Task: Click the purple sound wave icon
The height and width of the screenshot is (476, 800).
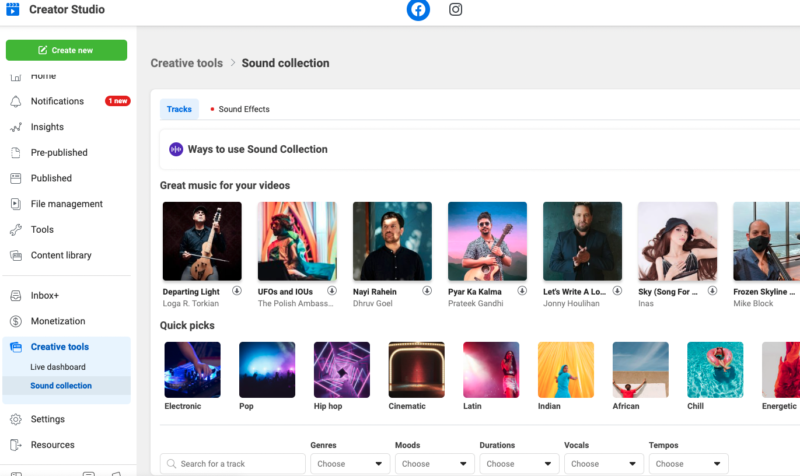Action: [176, 149]
